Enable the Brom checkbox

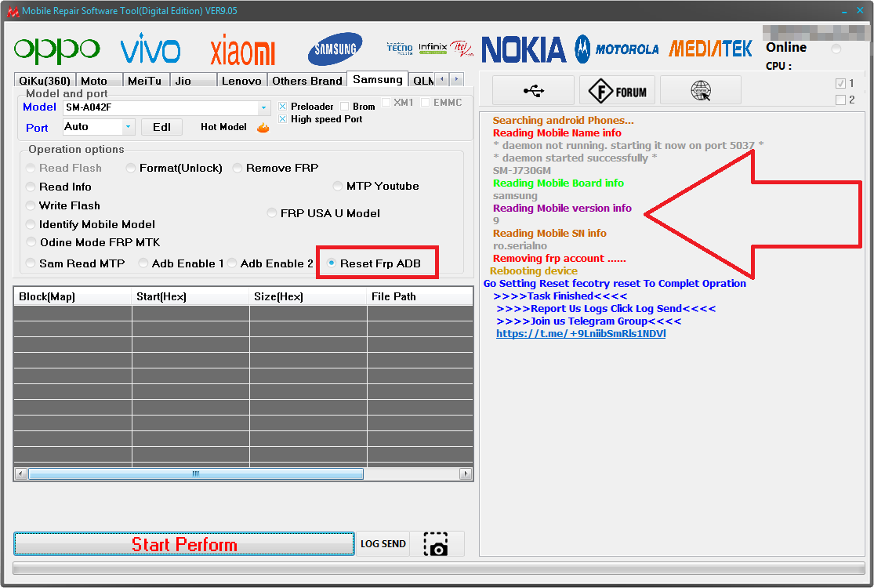pyautogui.click(x=344, y=106)
